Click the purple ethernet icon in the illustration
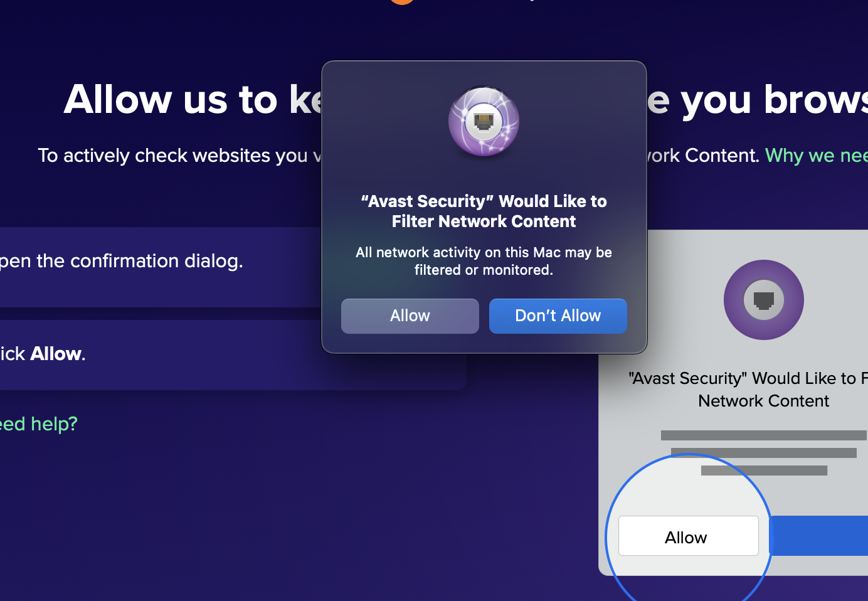Screen dimensions: 868x601 (763, 300)
